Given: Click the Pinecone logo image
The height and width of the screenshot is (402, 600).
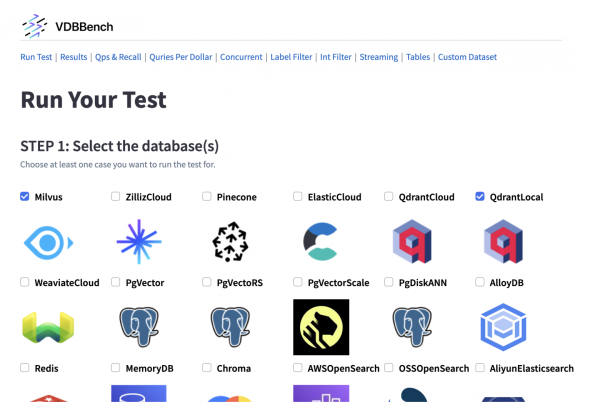Looking at the screenshot, I should [230, 242].
